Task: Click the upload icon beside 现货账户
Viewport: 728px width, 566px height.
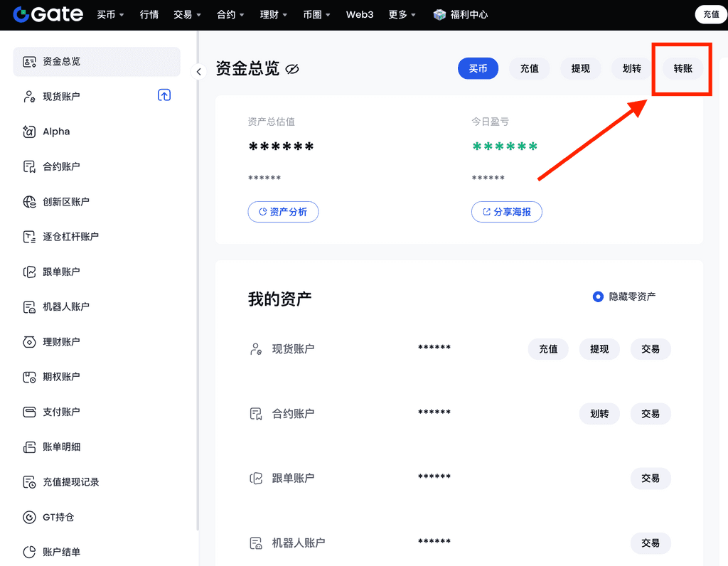Action: click(x=164, y=95)
